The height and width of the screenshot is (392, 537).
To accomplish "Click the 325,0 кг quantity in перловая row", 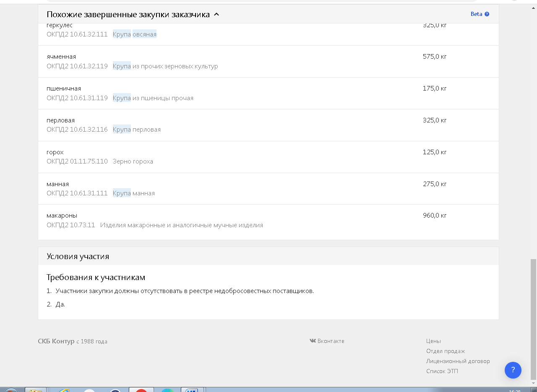I will [x=435, y=120].
